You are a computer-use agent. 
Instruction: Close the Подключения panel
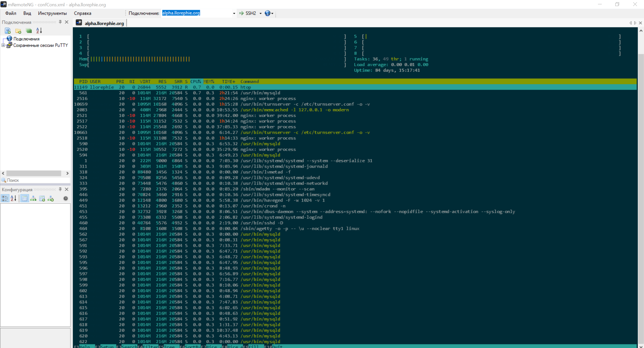coord(67,22)
